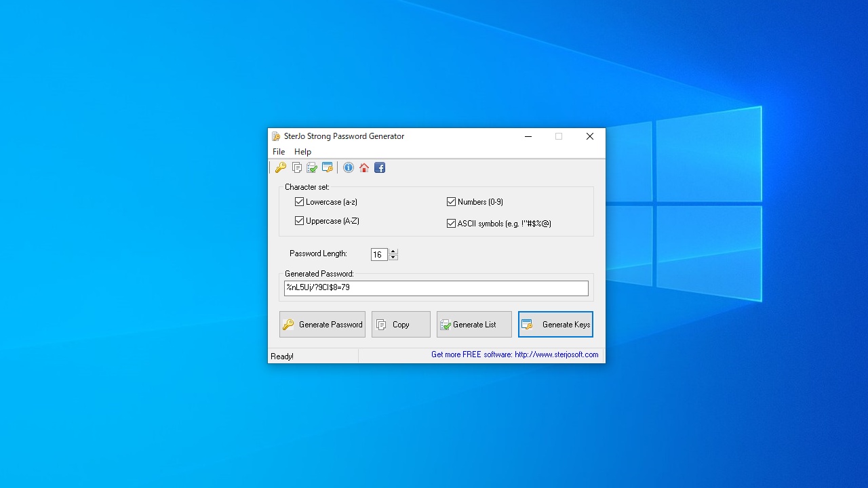Close the SterJo Password Generator window
868x488 pixels.
[589, 136]
